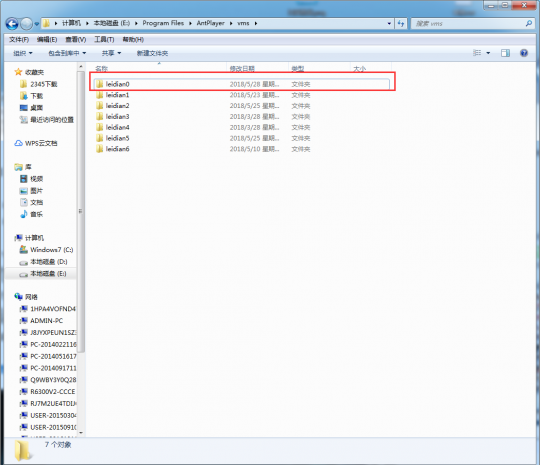Open the 工具(T) menu

pos(104,40)
